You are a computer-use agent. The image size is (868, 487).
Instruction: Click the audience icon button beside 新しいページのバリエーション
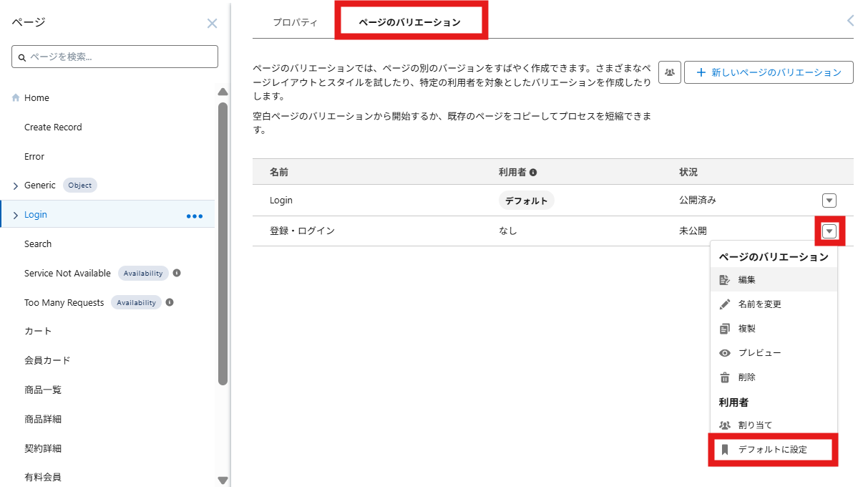pos(669,72)
